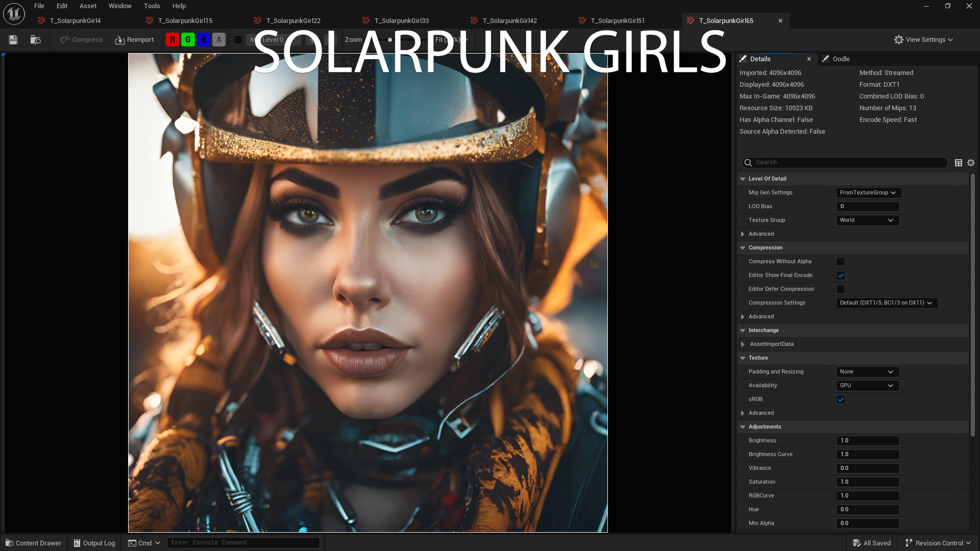Click the Compress toolbar button
The image size is (980, 551).
click(81, 40)
